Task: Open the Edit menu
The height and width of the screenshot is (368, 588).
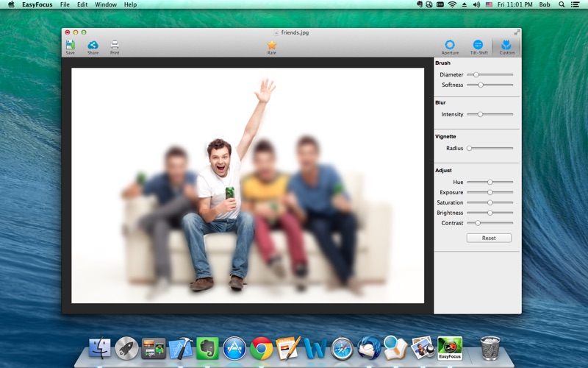Action: click(82, 4)
